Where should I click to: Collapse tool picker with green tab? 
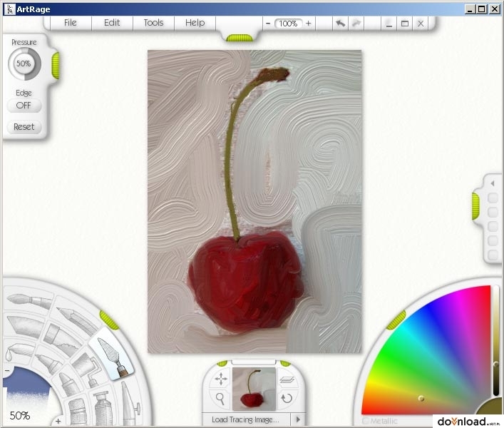click(109, 320)
